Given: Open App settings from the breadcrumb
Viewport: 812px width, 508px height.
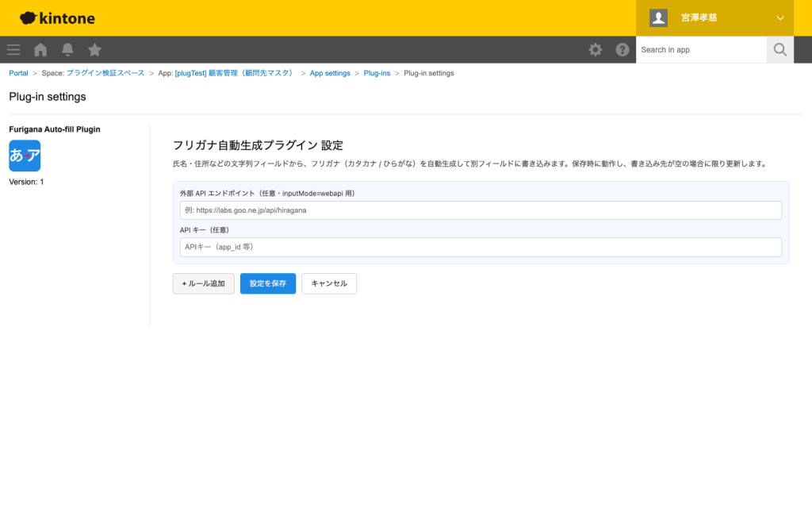Looking at the screenshot, I should point(330,72).
